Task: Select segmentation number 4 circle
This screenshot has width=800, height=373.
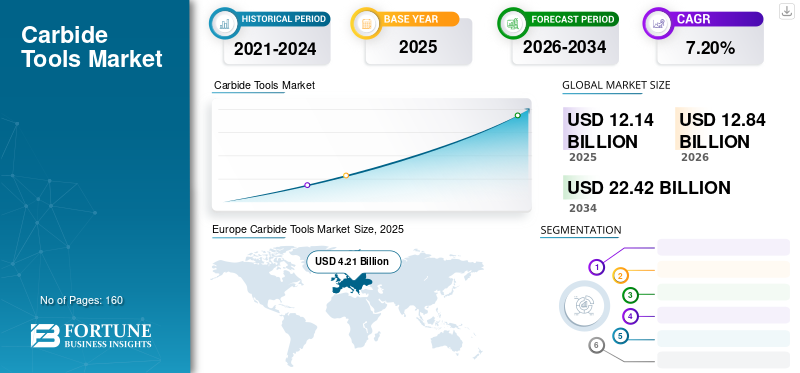Action: [x=631, y=316]
